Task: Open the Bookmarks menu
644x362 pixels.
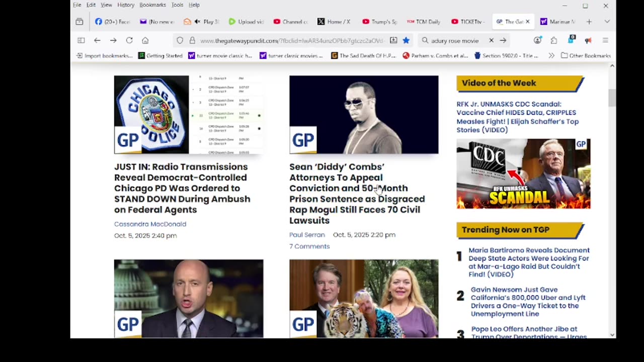Action: point(152,5)
